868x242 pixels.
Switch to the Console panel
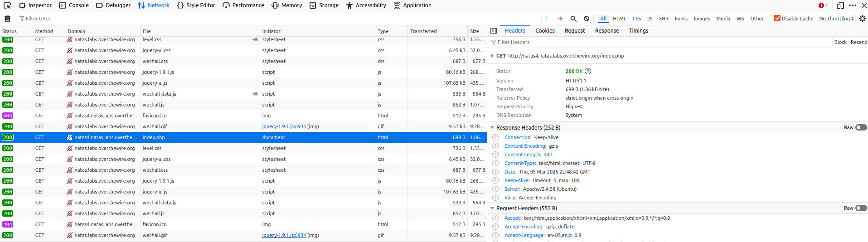click(74, 5)
